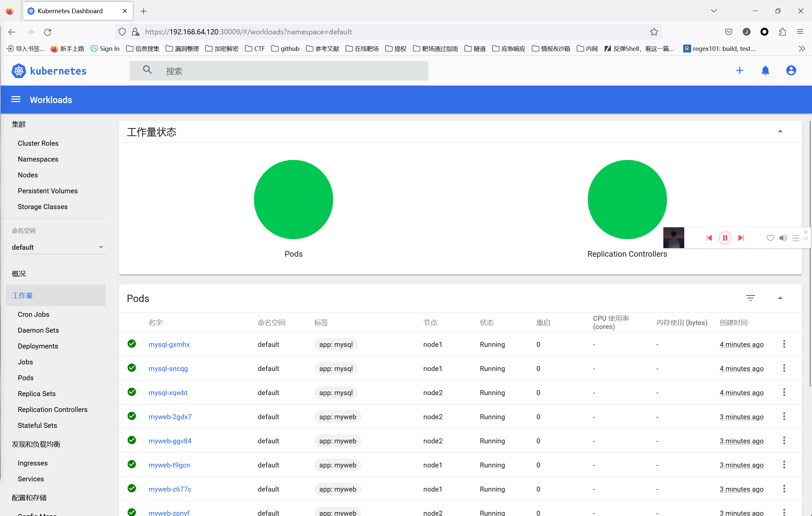This screenshot has width=812, height=516.
Task: Open the notifications bell
Action: 765,70
